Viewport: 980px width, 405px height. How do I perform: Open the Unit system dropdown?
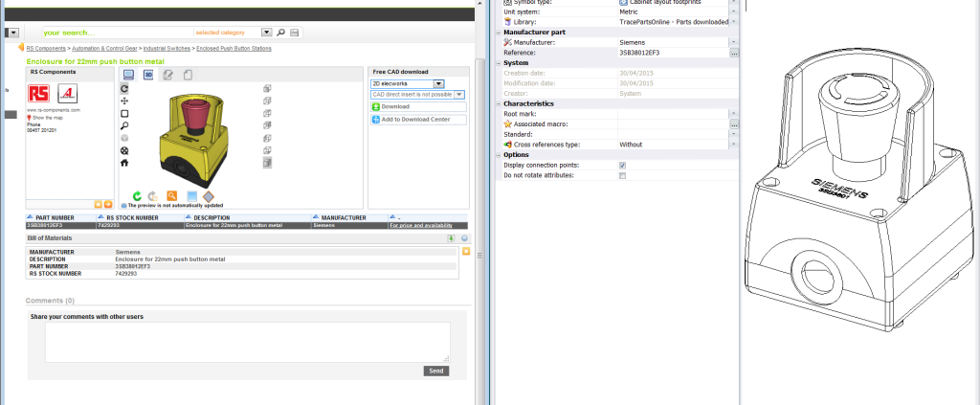coord(734,11)
